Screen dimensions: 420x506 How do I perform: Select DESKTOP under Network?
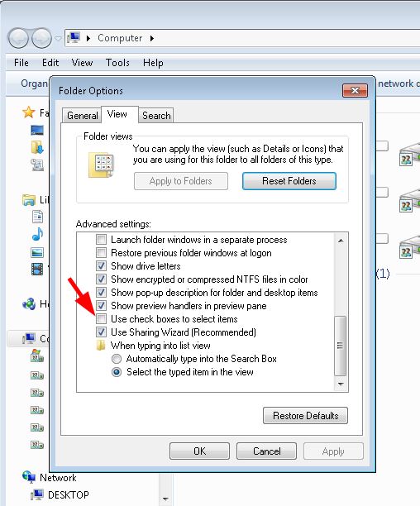[69, 494]
